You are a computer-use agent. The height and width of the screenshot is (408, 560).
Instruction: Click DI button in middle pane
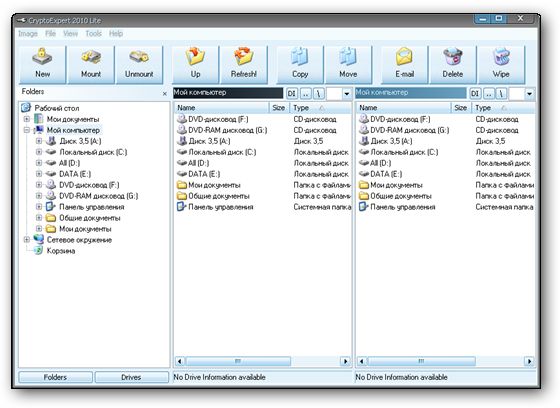click(291, 94)
